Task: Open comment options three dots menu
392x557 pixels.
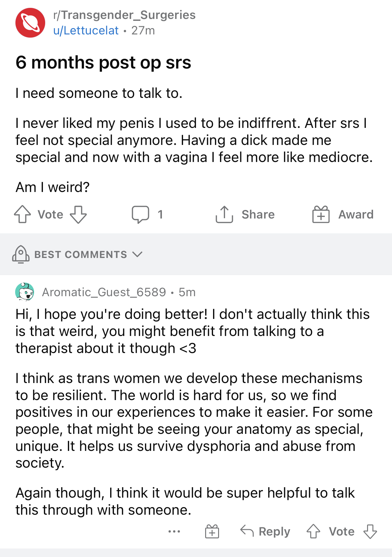Action: (x=174, y=531)
